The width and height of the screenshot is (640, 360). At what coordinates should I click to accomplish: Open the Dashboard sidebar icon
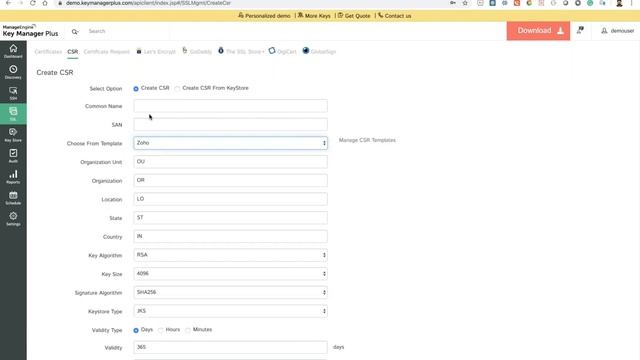tap(13, 51)
